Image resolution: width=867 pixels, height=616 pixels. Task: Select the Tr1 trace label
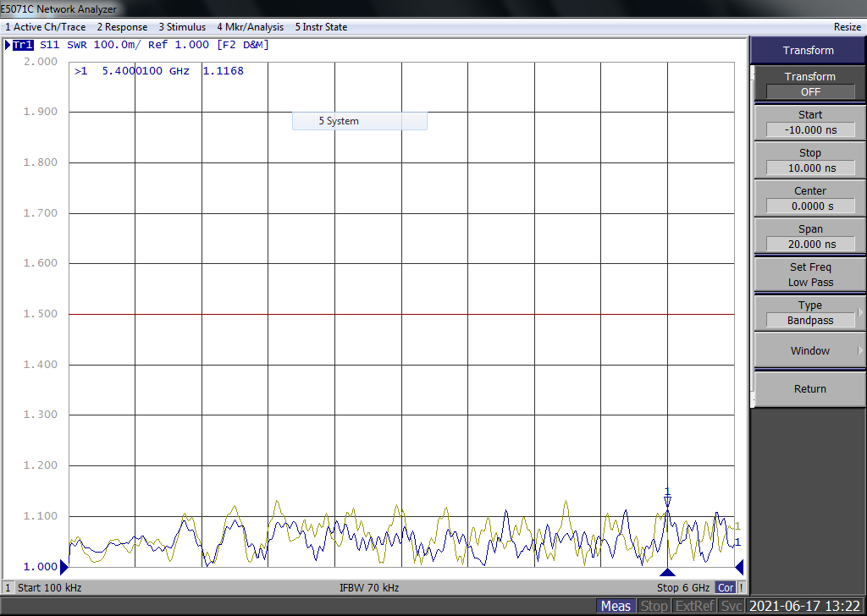point(23,45)
